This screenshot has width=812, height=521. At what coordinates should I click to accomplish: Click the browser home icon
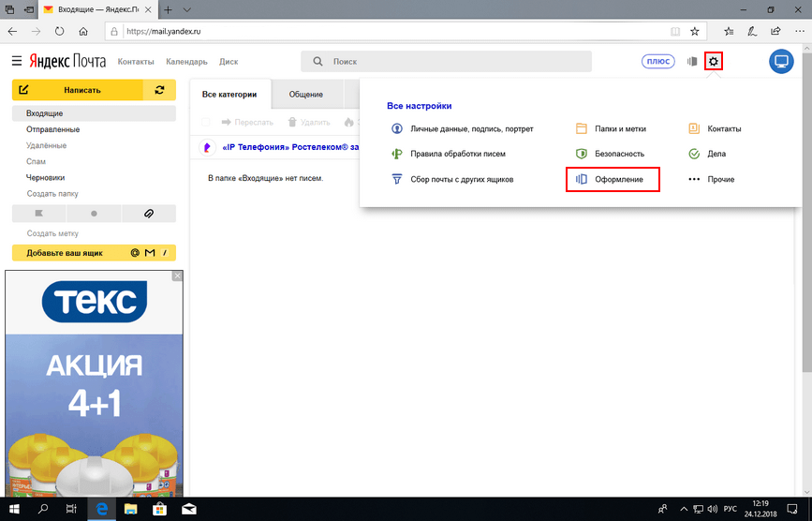point(82,32)
